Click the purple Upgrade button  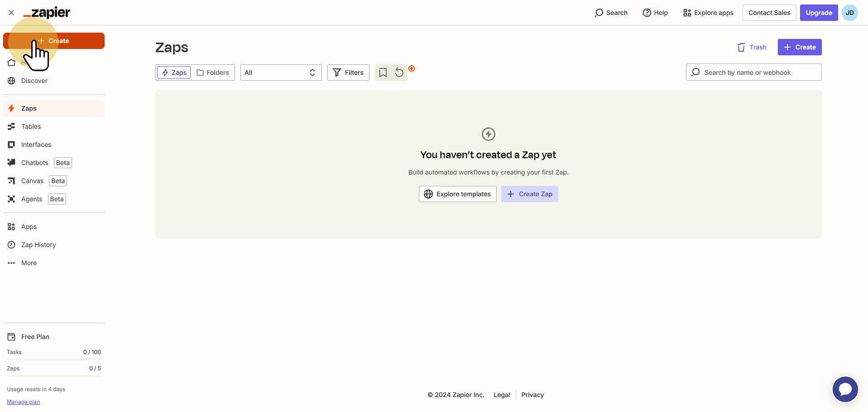819,13
